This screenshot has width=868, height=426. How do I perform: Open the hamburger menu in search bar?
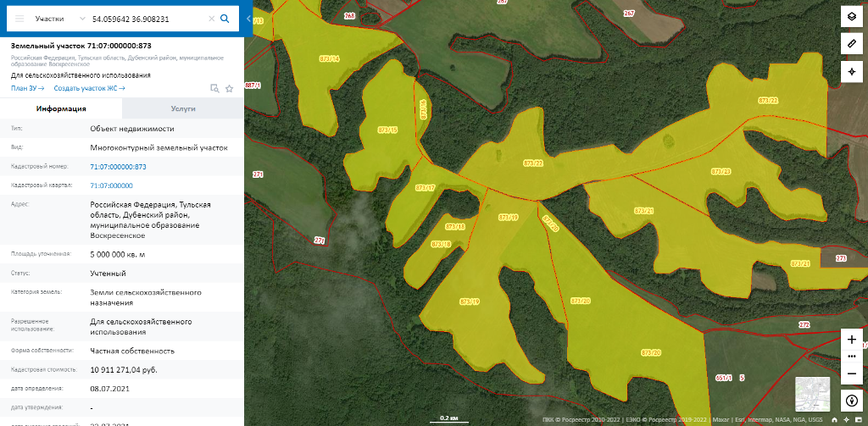(19, 18)
